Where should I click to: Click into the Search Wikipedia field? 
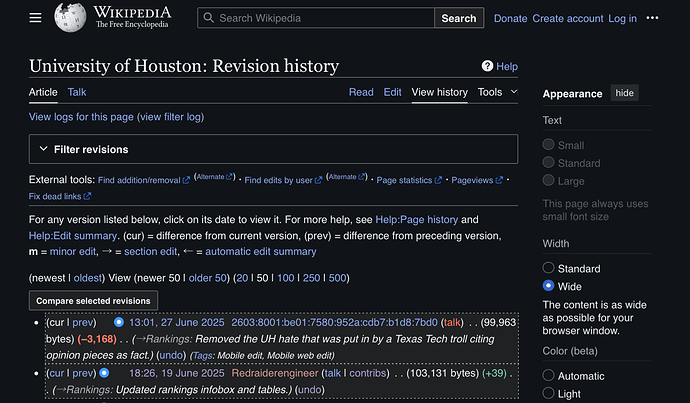pos(316,18)
